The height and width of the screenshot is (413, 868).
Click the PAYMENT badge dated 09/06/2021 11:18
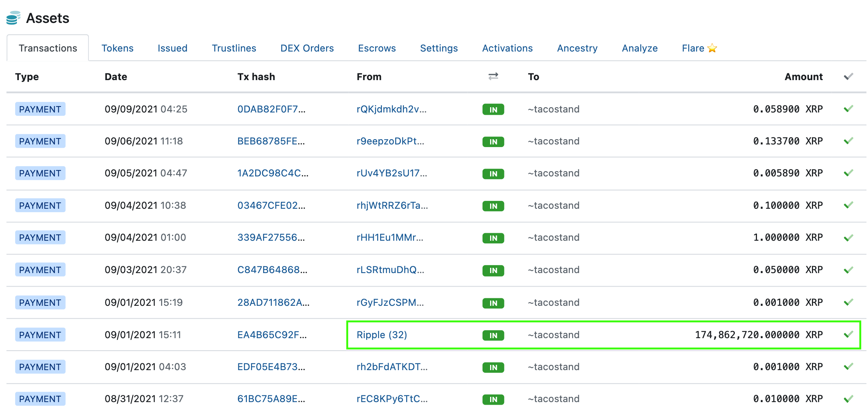[40, 141]
